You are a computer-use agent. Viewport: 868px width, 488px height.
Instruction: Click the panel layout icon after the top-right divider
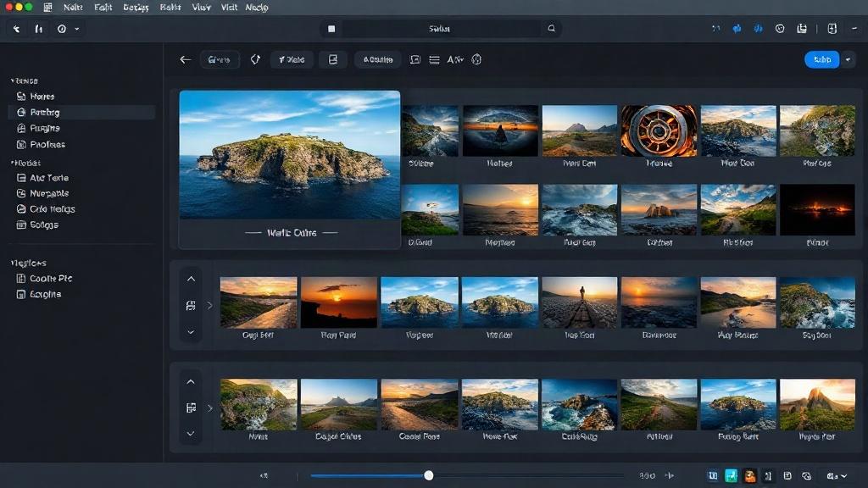click(832, 29)
